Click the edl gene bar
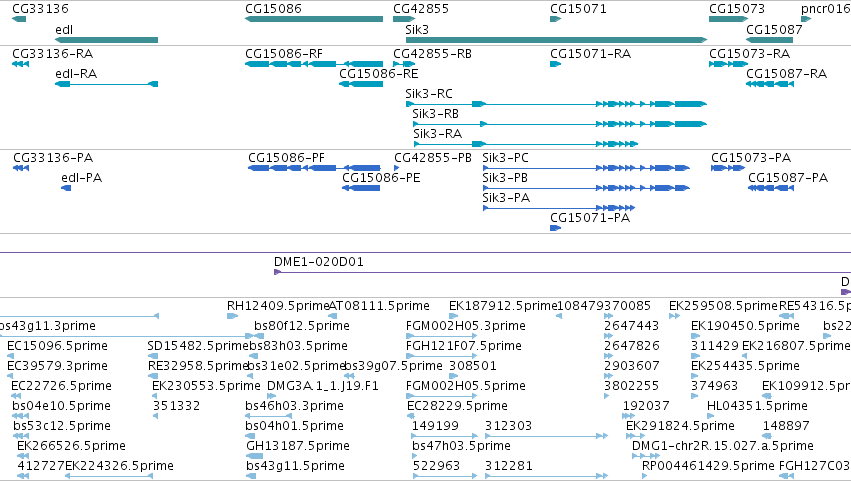The height and width of the screenshot is (481, 851). pyautogui.click(x=106, y=40)
